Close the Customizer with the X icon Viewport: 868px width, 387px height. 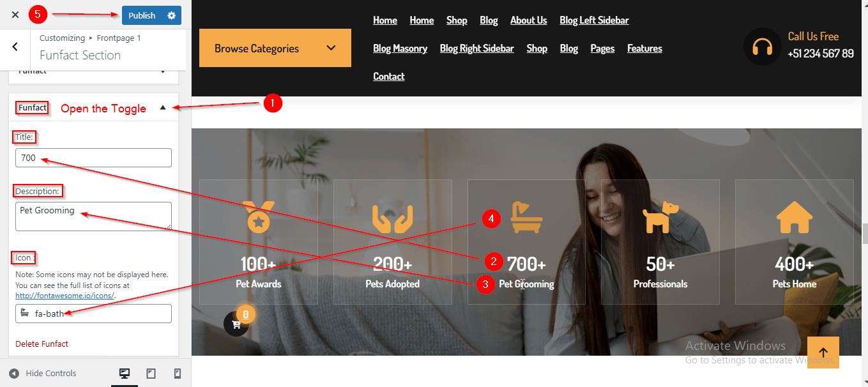point(15,15)
